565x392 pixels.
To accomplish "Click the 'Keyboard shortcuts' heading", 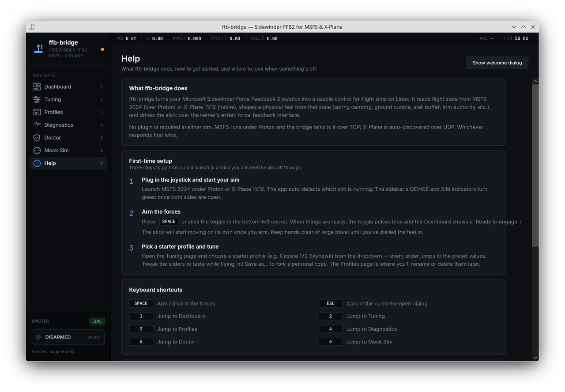I will pyautogui.click(x=155, y=290).
